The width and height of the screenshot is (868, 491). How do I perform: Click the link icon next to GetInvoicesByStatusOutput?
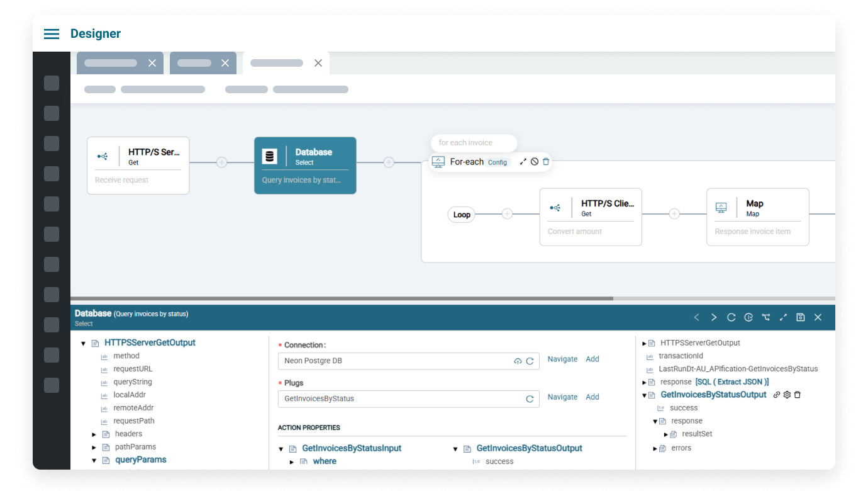coord(777,395)
